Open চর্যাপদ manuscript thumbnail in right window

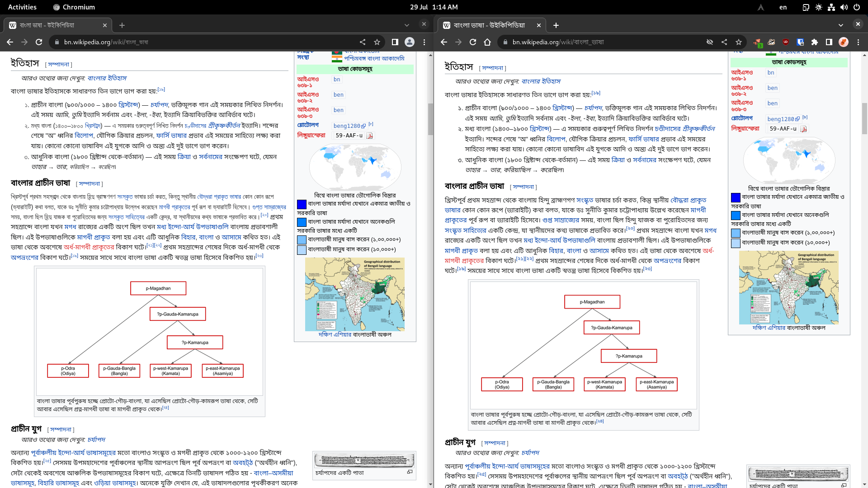coord(798,474)
